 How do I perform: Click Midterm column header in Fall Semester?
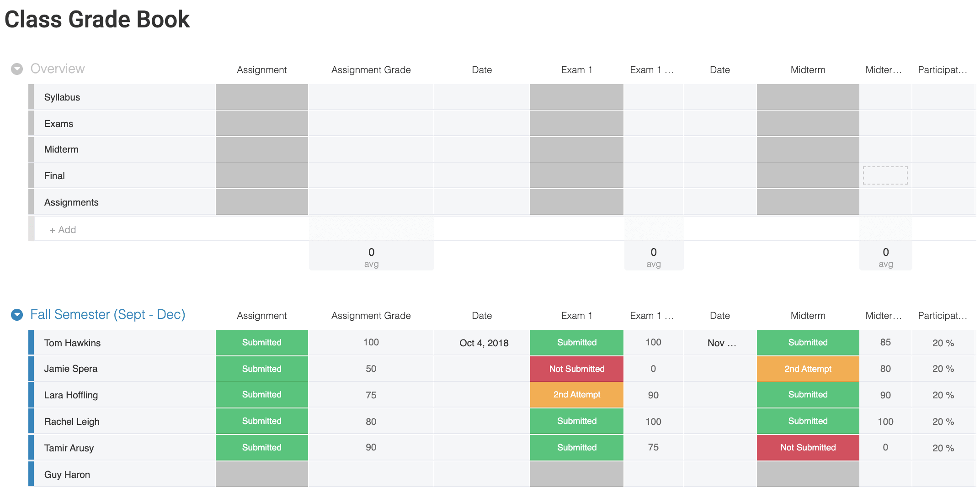pos(808,316)
